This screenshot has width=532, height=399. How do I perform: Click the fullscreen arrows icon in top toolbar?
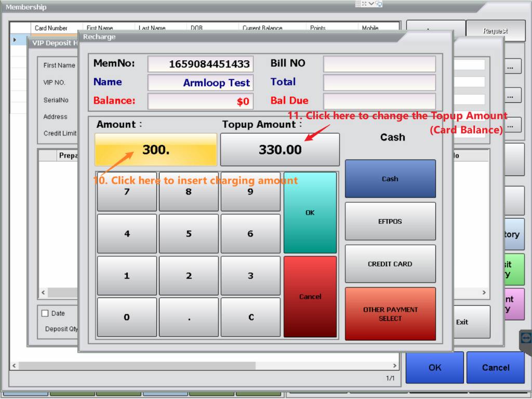[364, 4]
